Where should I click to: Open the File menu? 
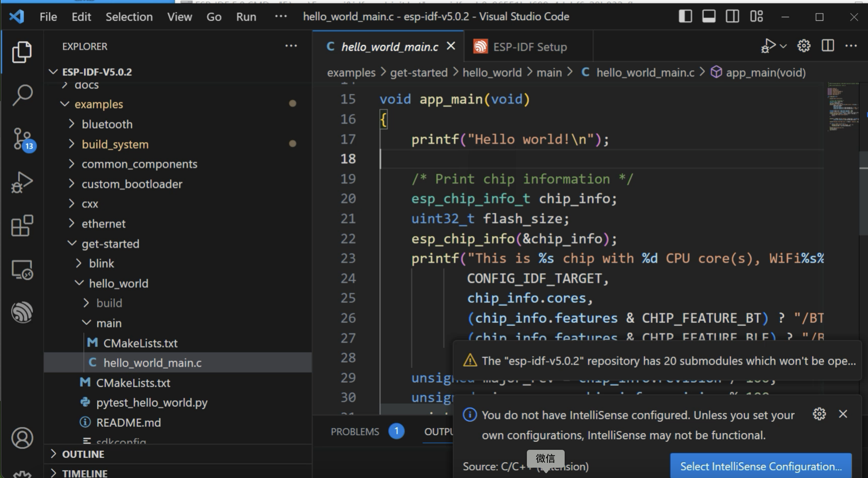tap(48, 17)
